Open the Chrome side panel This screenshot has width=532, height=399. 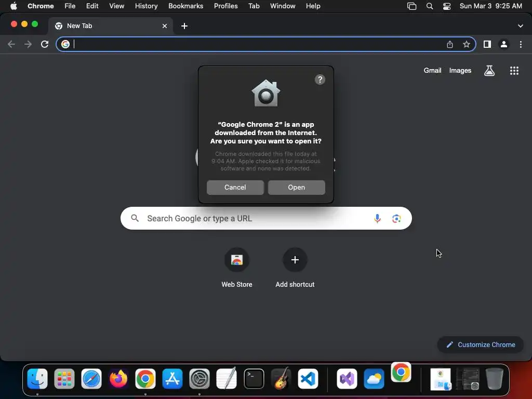[x=487, y=44]
